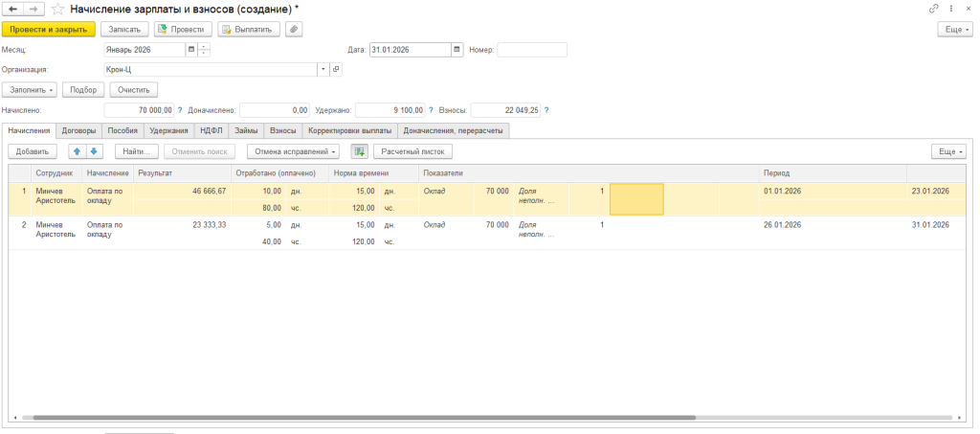Click the Номер input field

point(532,50)
